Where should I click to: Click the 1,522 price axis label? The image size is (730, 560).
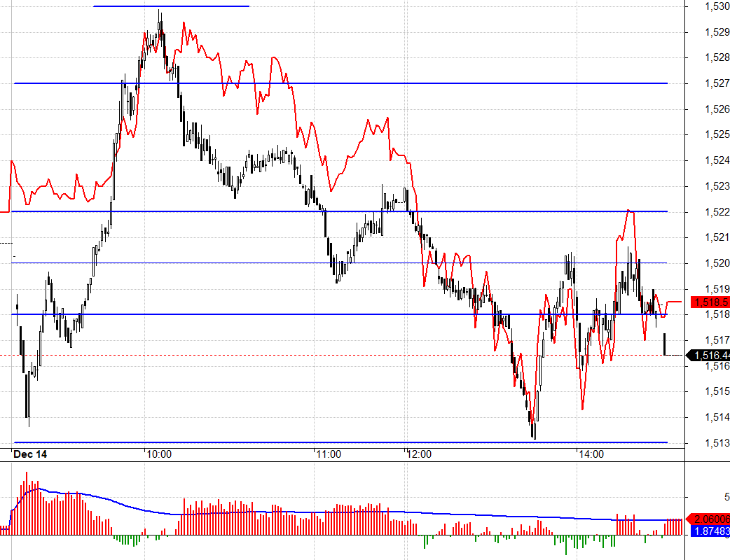(717, 211)
